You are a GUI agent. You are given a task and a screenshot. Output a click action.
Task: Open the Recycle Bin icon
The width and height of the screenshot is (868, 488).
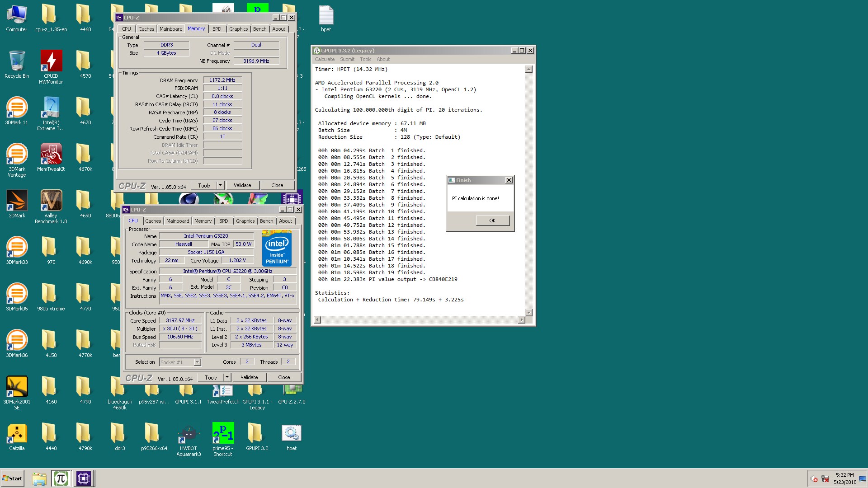point(17,65)
